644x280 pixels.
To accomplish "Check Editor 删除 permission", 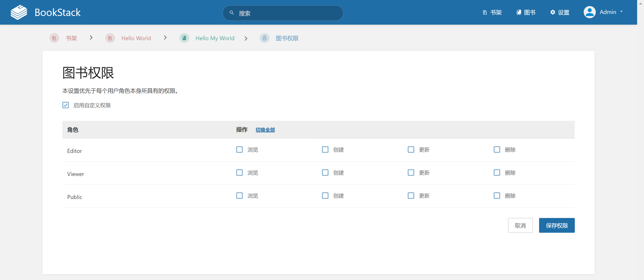I will 497,149.
